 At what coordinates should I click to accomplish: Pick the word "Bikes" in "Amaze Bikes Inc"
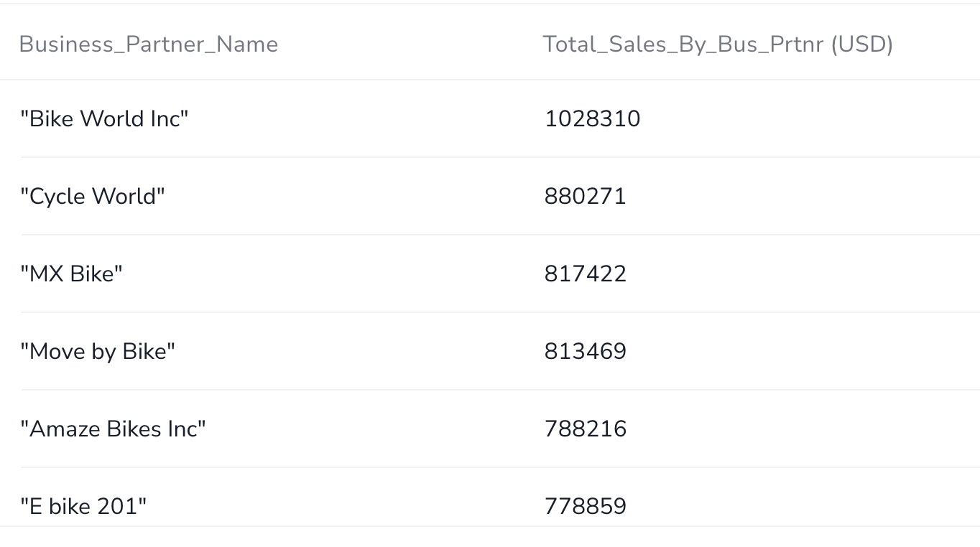[x=134, y=429]
